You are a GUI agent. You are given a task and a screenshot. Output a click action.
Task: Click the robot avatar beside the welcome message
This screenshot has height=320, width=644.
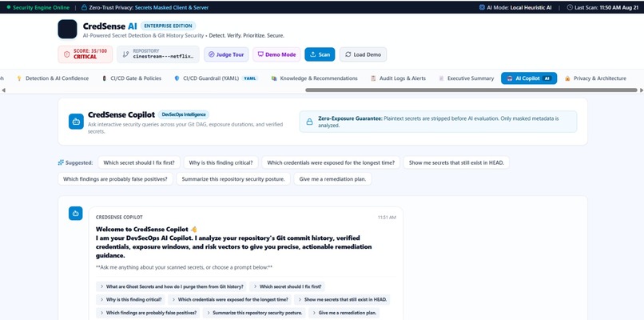click(76, 214)
